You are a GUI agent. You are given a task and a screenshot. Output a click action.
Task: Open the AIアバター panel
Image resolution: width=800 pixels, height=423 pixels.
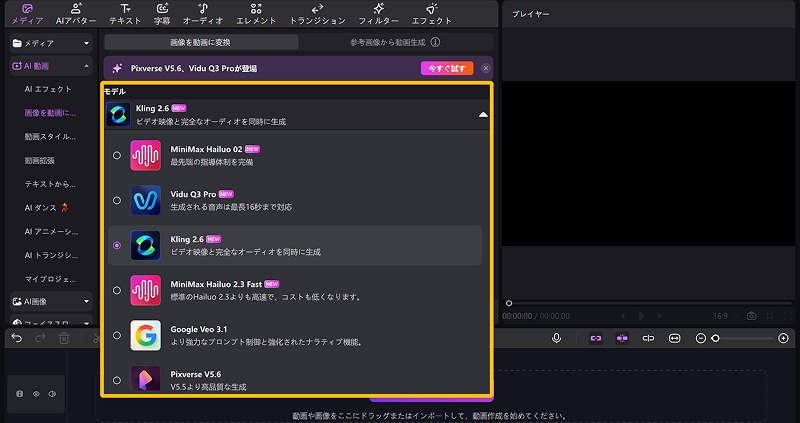[x=76, y=14]
